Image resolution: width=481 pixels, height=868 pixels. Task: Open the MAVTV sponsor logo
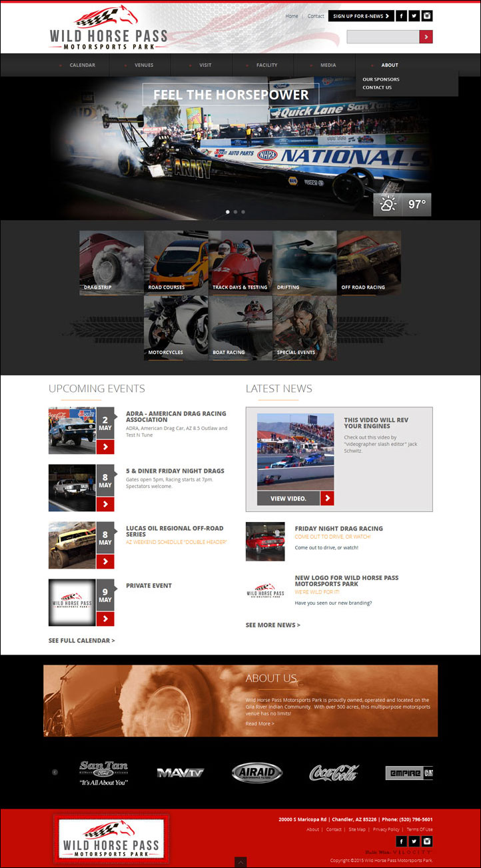(x=180, y=773)
